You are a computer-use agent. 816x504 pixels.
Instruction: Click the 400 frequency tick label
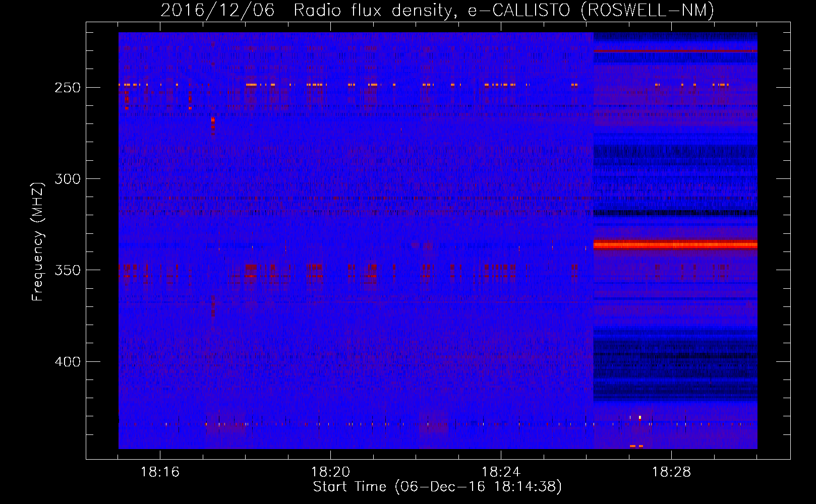click(68, 362)
